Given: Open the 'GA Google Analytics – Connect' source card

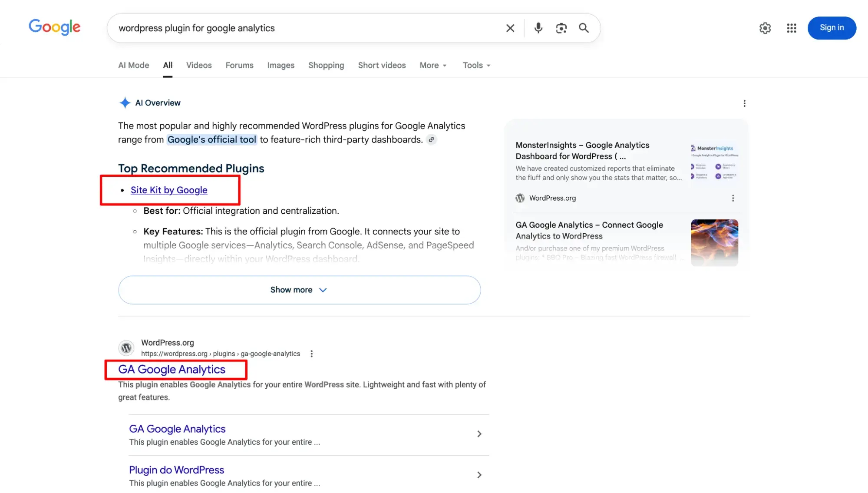Looking at the screenshot, I should [589, 231].
